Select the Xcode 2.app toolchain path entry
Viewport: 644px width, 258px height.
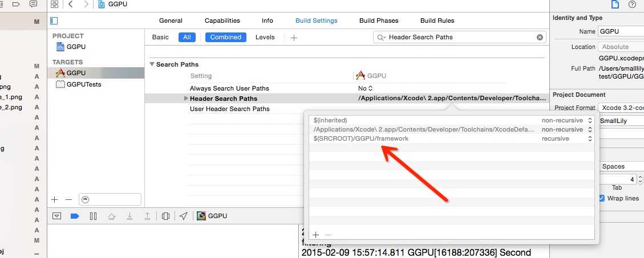(x=424, y=129)
